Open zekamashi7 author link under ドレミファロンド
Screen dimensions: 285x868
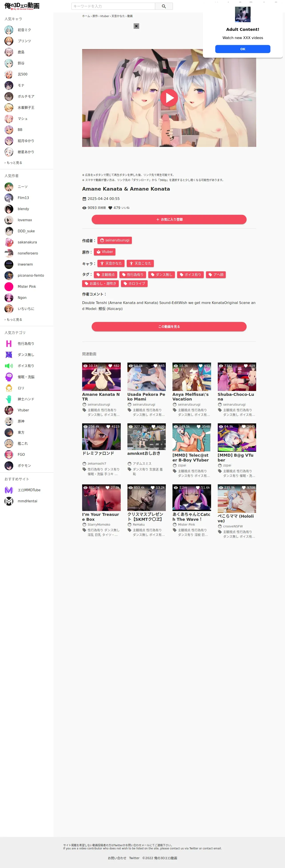pyautogui.click(x=97, y=464)
